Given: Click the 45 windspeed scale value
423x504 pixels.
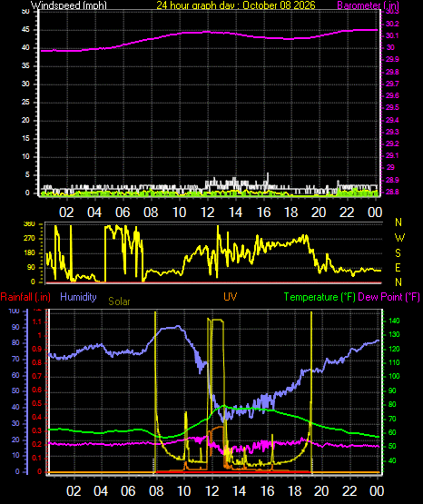Looking at the screenshot, I should pos(25,30).
